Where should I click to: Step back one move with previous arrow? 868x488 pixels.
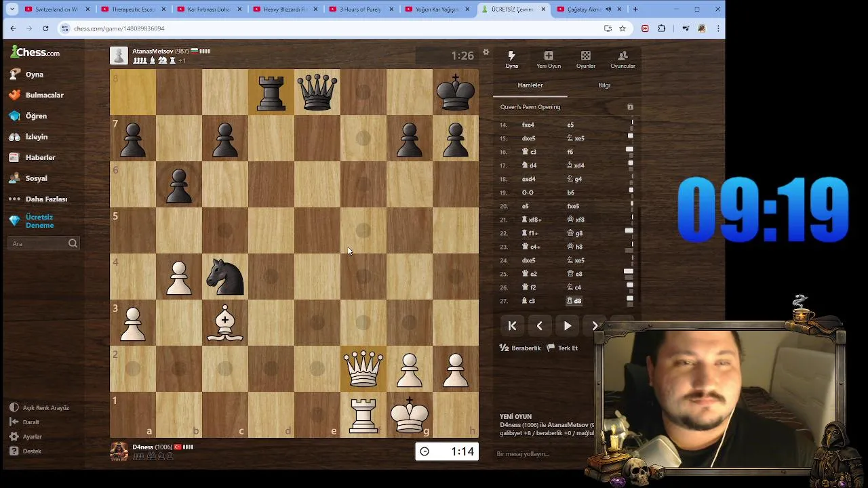tap(540, 326)
